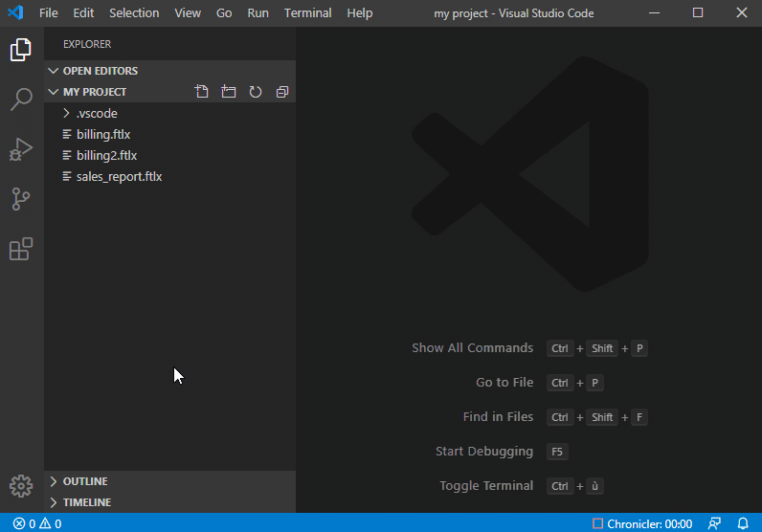Viewport: 762px width, 532px height.
Task: Open the Extensions view
Action: pyautogui.click(x=21, y=249)
